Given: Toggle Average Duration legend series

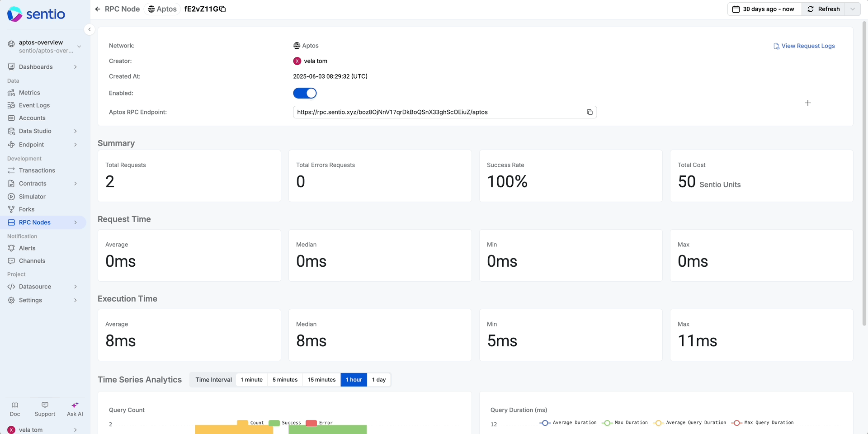Looking at the screenshot, I should click(568, 423).
